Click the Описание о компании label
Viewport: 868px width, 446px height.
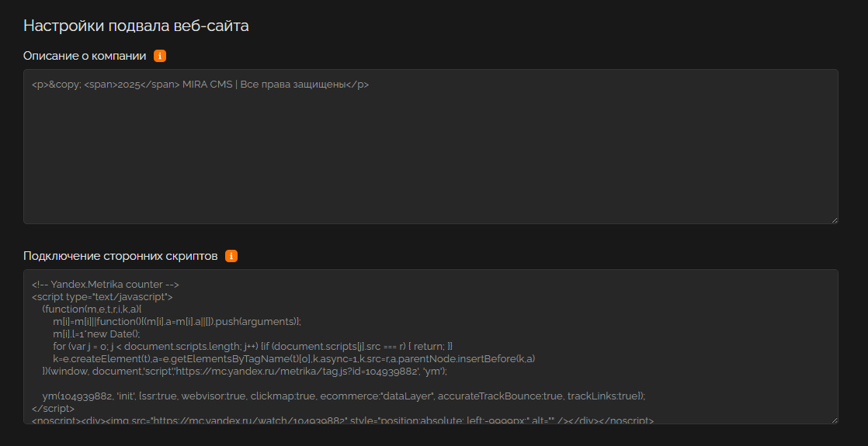point(85,56)
